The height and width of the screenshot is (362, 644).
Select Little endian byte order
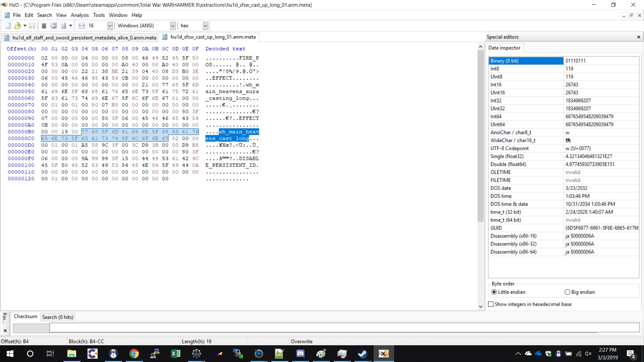(494, 292)
